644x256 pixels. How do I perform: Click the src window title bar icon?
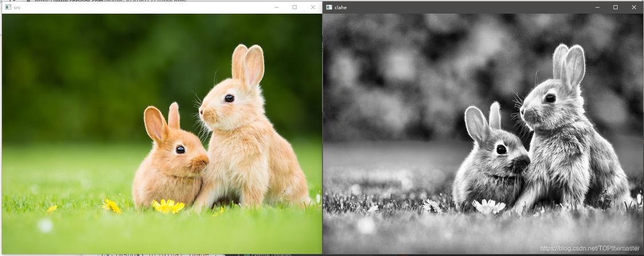8,7
